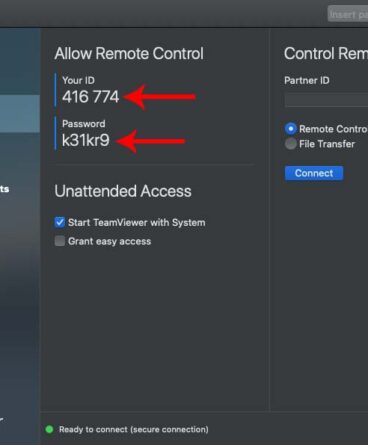This screenshot has height=445, width=368.
Task: Click the Password label
Action: 84,124
